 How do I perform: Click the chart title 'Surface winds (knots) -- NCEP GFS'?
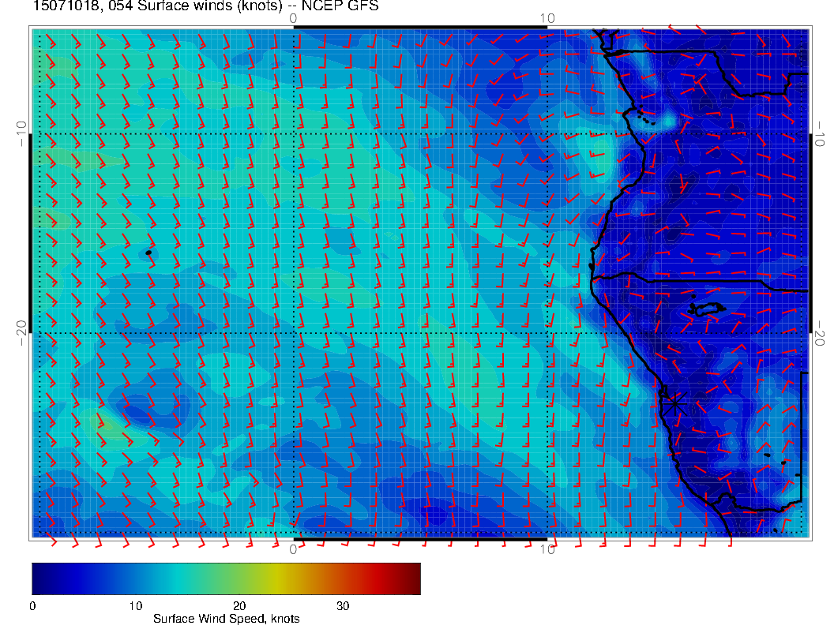258,6
